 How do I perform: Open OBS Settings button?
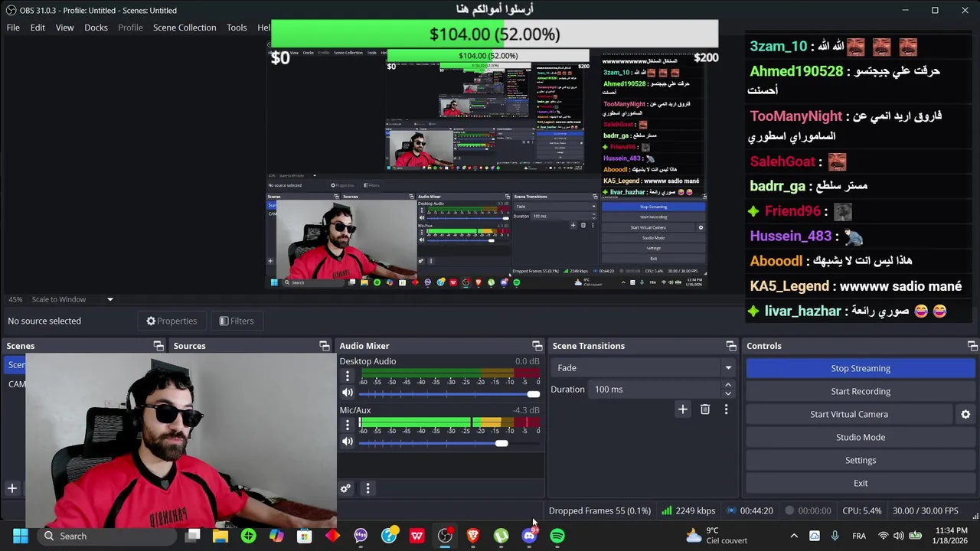861,460
